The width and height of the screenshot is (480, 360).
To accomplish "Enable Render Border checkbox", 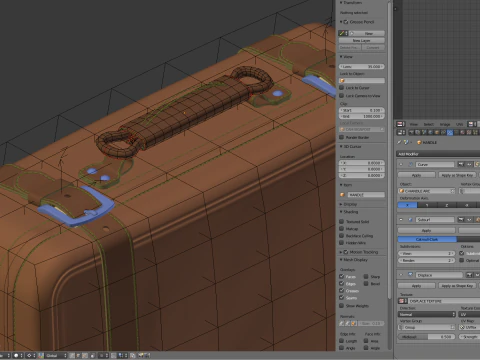I will (341, 137).
